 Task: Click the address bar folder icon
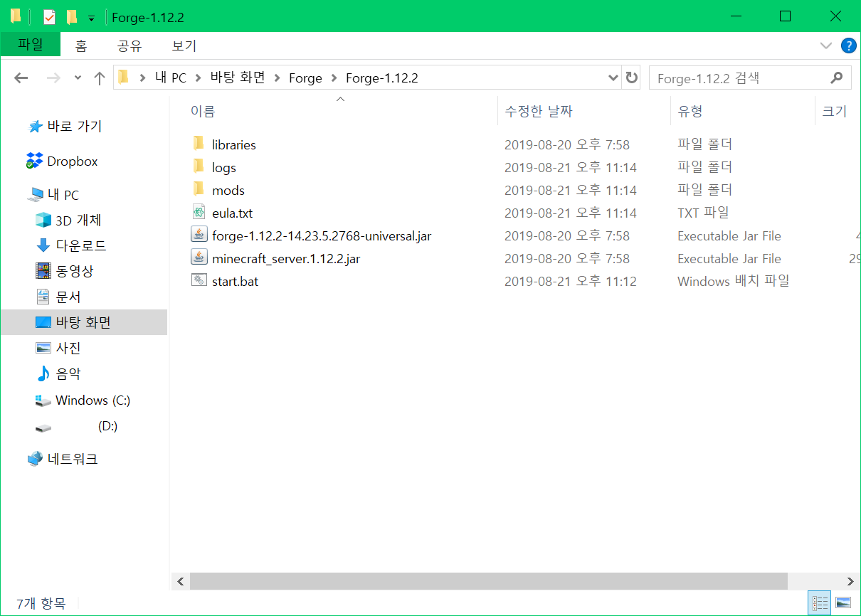pyautogui.click(x=124, y=78)
